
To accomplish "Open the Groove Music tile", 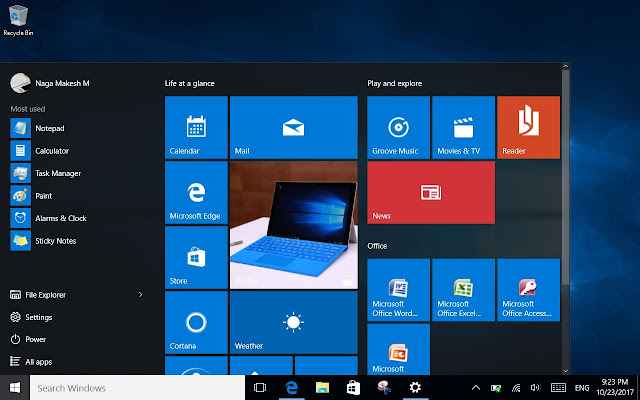I will pos(398,127).
